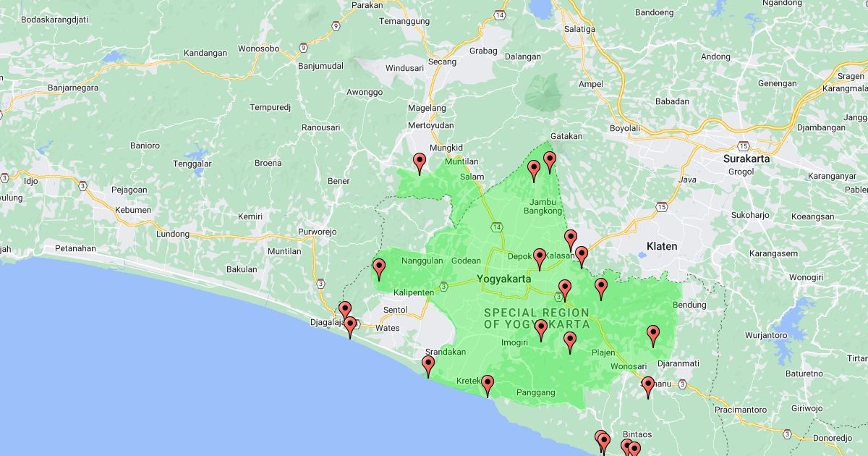Image resolution: width=868 pixels, height=456 pixels.
Task: Click the Magelang town label
Action: pyautogui.click(x=427, y=108)
